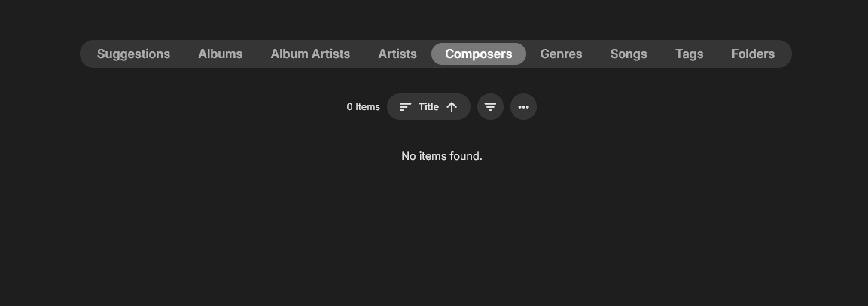
Task: Open the Albums tab
Action: tap(220, 54)
